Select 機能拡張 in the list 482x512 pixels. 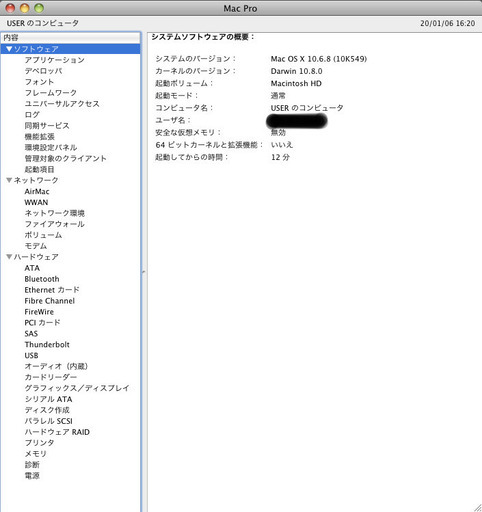tap(39, 137)
